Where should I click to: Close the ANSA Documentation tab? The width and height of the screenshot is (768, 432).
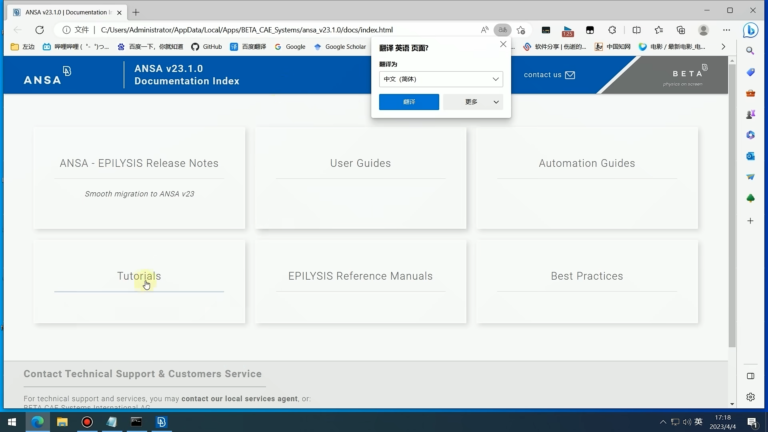119,12
